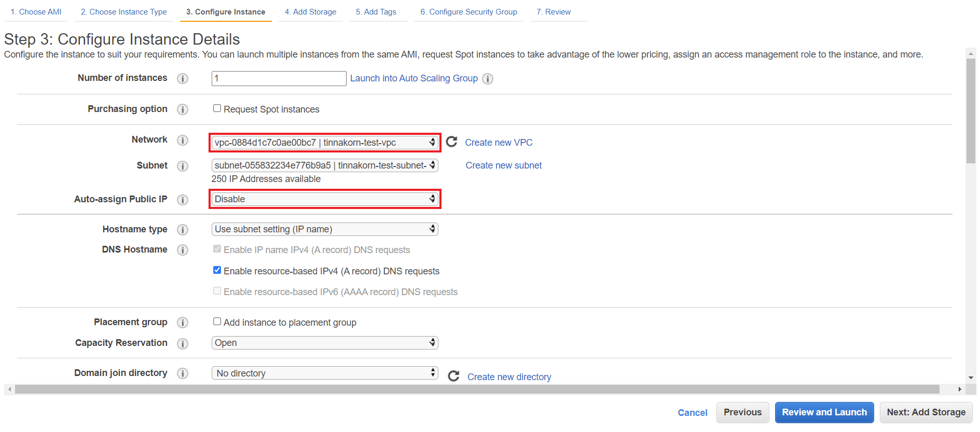This screenshot has height=432, width=980.
Task: Click info icon beside Launch into Auto Scaling Group
Action: click(488, 78)
